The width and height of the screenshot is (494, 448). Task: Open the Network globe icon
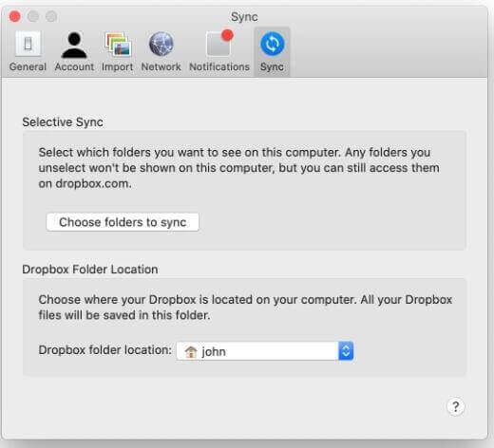pyautogui.click(x=161, y=44)
